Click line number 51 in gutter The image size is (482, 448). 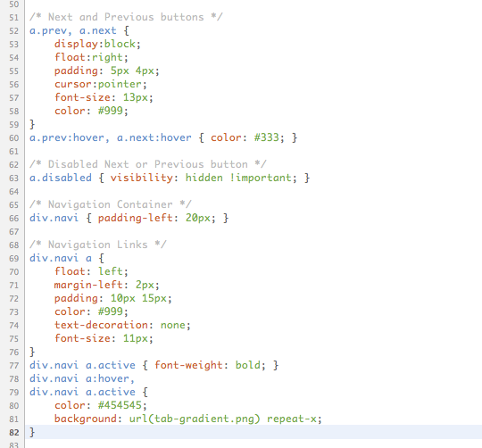pos(13,18)
